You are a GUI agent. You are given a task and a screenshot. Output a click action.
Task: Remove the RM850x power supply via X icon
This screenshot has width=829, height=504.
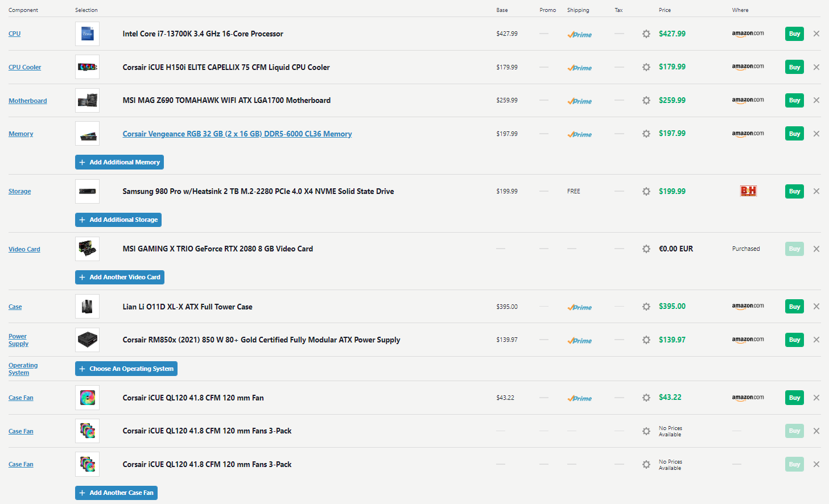pos(816,340)
